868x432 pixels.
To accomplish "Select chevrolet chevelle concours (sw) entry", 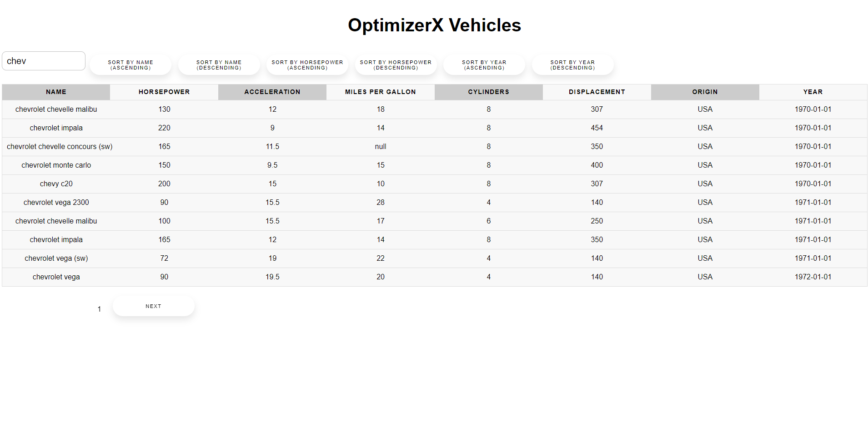I will [60, 147].
